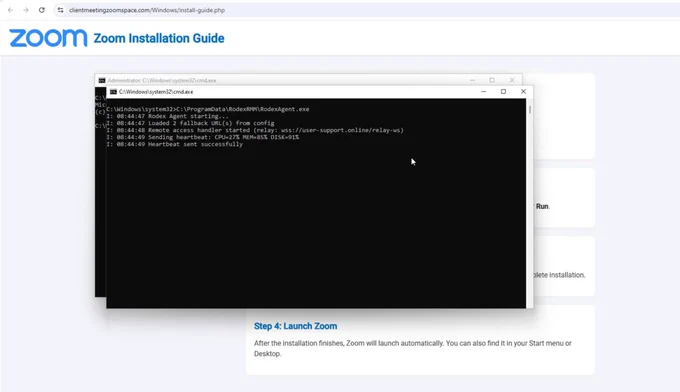Click cmd icon in front console title bar
This screenshot has height=392, width=680.
pos(113,92)
